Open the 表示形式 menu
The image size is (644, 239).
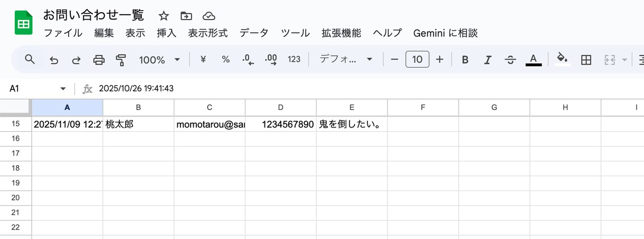click(207, 33)
